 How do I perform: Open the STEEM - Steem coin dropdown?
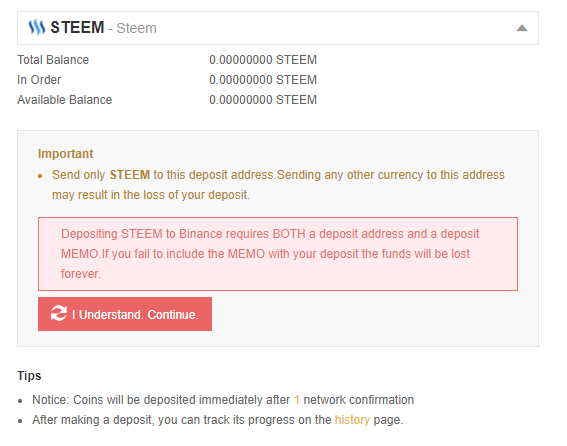point(278,28)
